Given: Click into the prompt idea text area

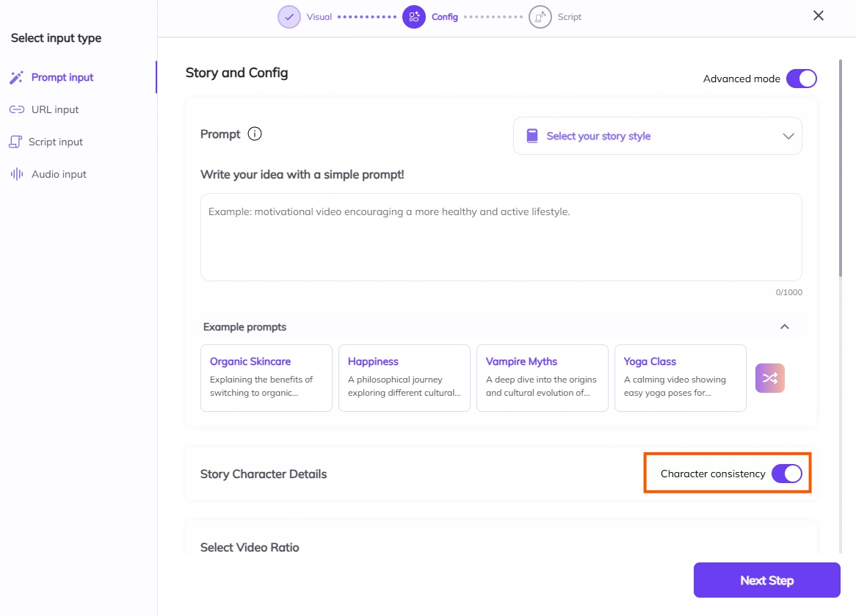Looking at the screenshot, I should (501, 237).
